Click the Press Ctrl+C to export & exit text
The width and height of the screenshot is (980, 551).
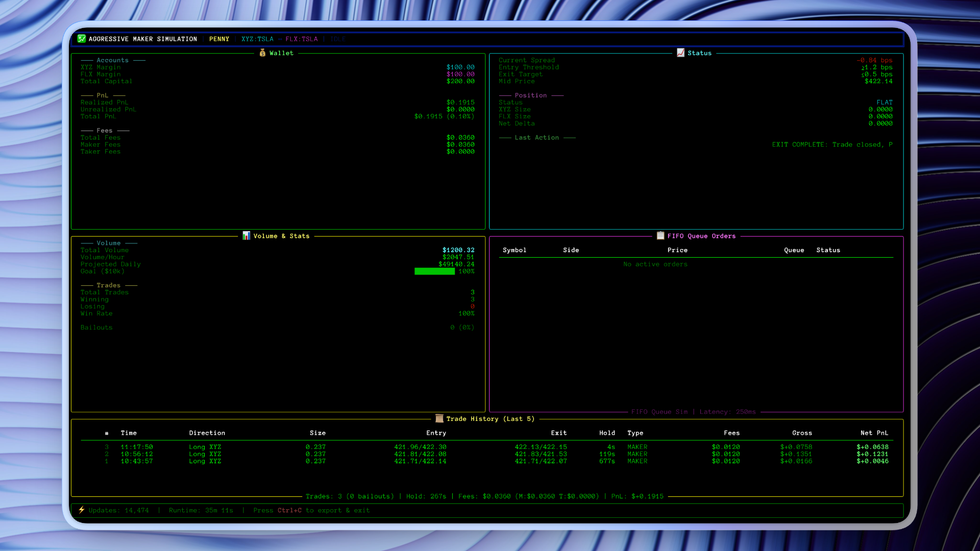point(311,510)
